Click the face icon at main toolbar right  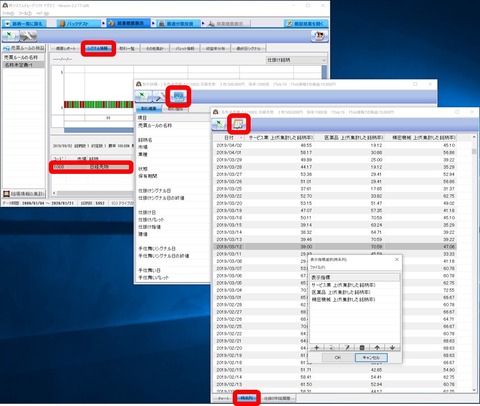pyautogui.click(x=319, y=36)
